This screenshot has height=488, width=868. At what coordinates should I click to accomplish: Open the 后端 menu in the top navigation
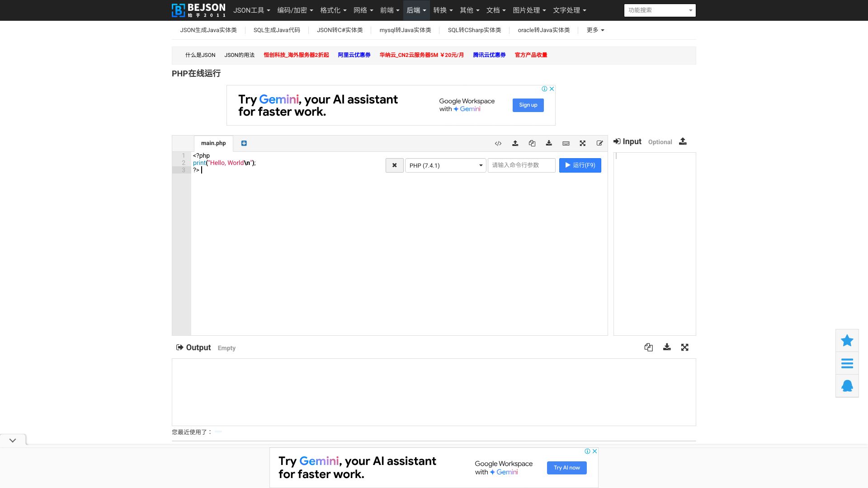pyautogui.click(x=416, y=10)
